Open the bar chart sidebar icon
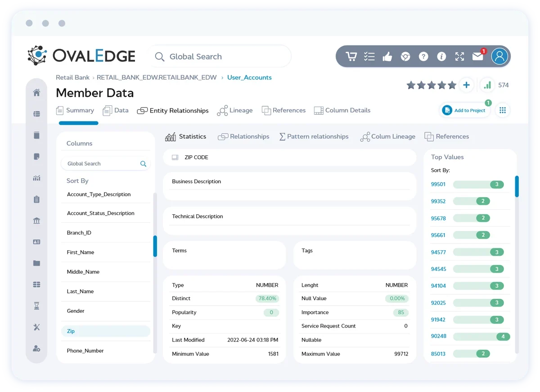540x392 pixels. coord(37,178)
